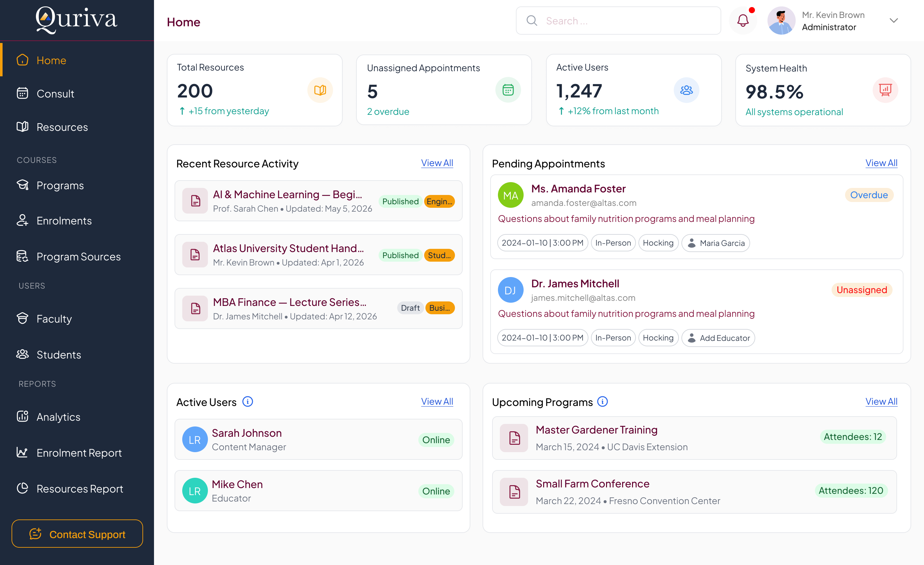Navigate to Enrolment Report page

coord(79,452)
